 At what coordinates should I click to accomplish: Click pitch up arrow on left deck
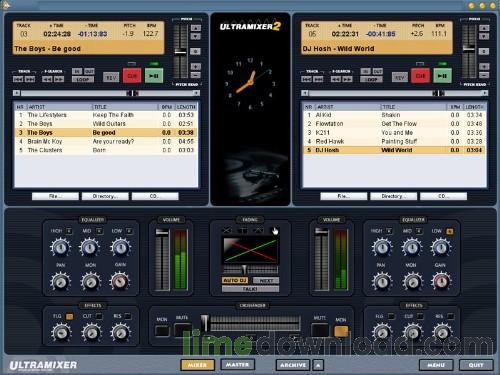196,28
